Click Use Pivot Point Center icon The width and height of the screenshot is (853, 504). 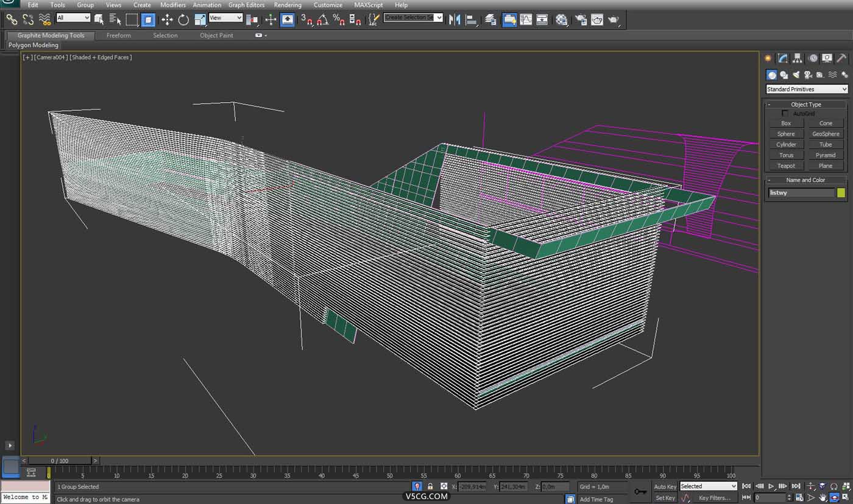tap(252, 19)
